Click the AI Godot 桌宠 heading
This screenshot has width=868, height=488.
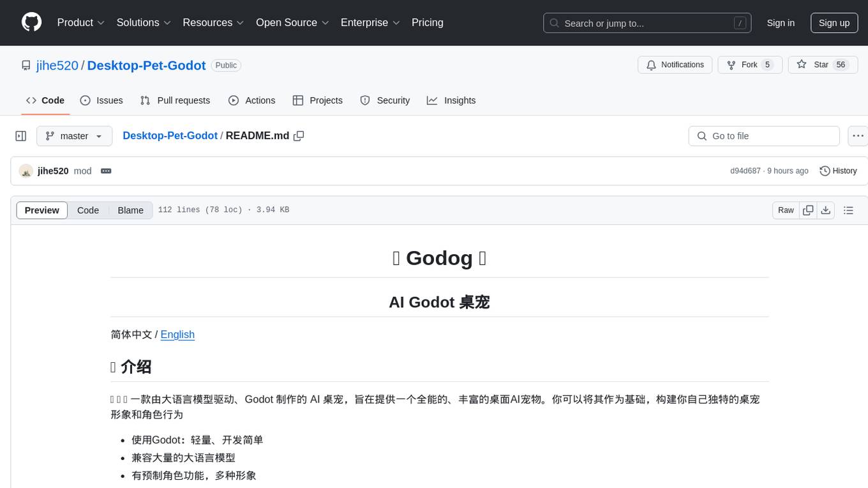[x=439, y=302]
